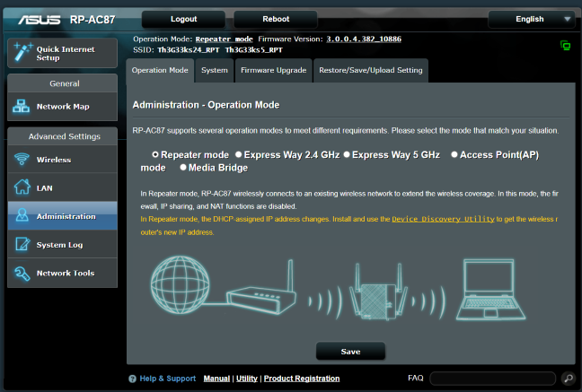Select Express Way 5 GHz radio button
The width and height of the screenshot is (582, 392).
click(x=347, y=154)
